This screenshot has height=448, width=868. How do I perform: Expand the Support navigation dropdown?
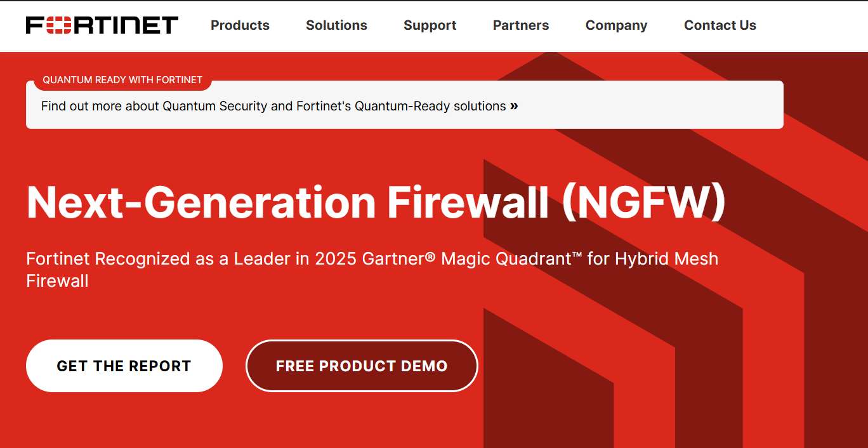pyautogui.click(x=430, y=25)
